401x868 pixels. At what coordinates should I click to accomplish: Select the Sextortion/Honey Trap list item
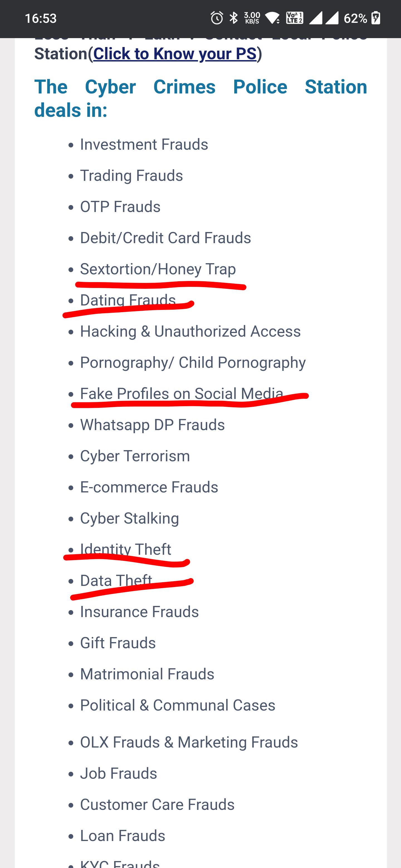point(158,269)
